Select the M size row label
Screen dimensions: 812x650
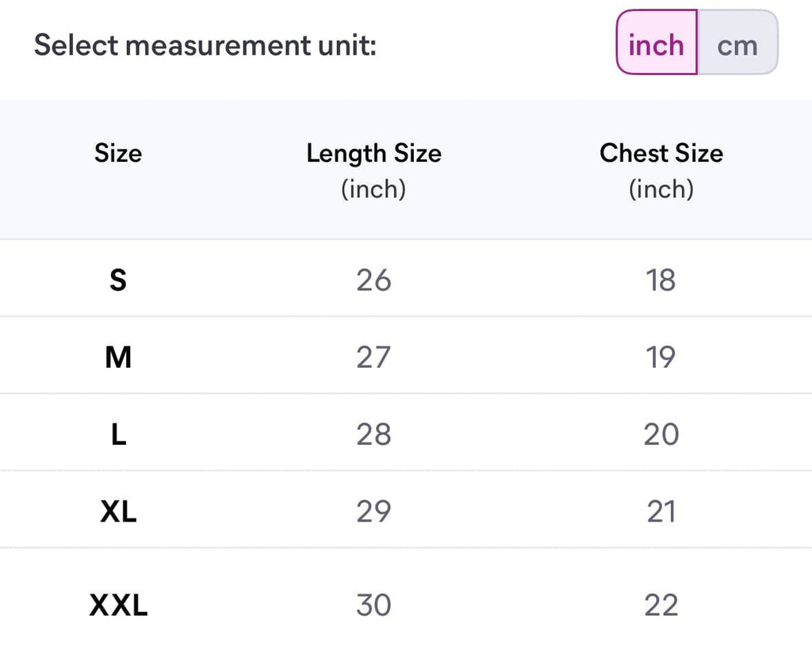point(118,357)
